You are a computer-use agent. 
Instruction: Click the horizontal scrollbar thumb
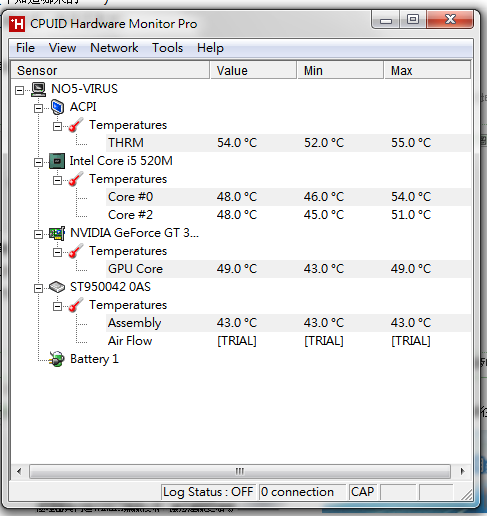pyautogui.click(x=240, y=471)
